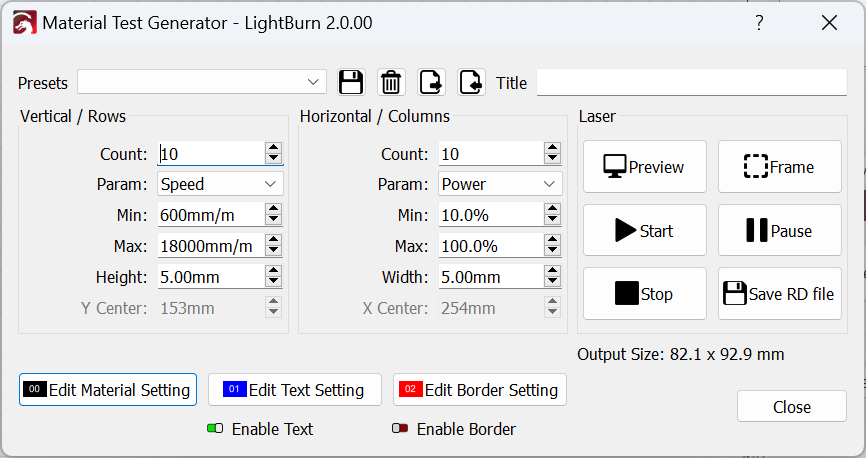Screen dimensions: 866x458
Task: Pause the laser job
Action: click(779, 231)
